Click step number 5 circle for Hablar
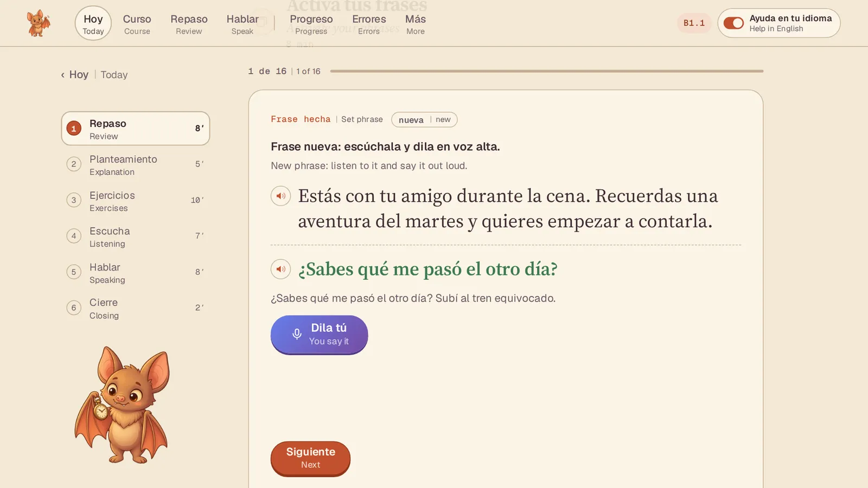The width and height of the screenshot is (868, 488). 74,272
